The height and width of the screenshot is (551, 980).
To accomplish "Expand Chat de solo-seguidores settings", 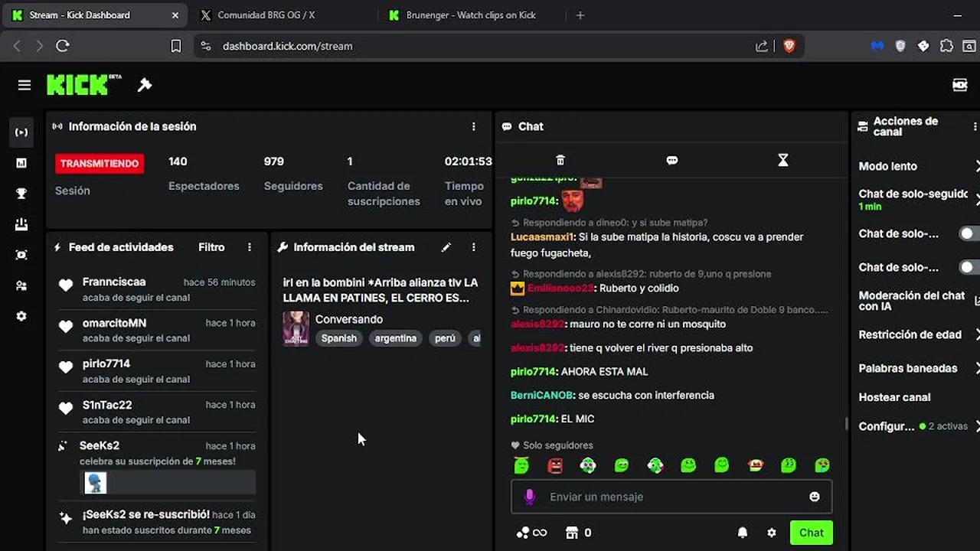I will (x=919, y=199).
